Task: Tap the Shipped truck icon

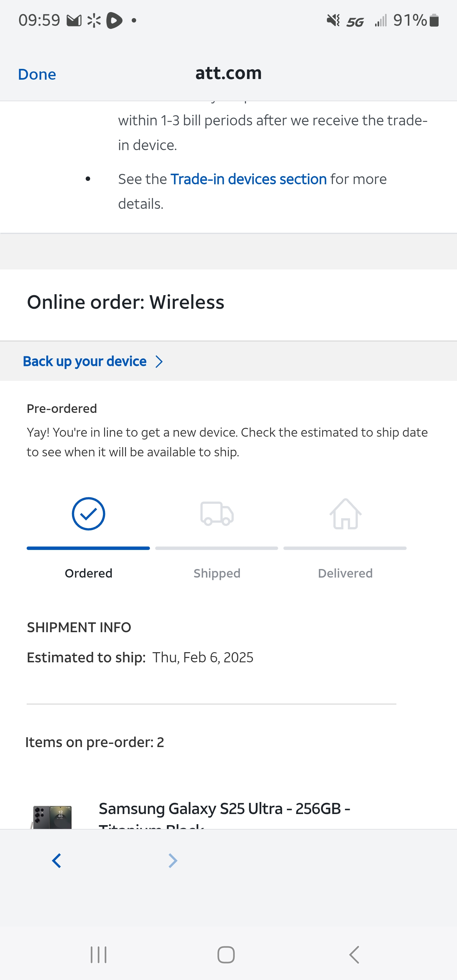Action: pos(217,513)
